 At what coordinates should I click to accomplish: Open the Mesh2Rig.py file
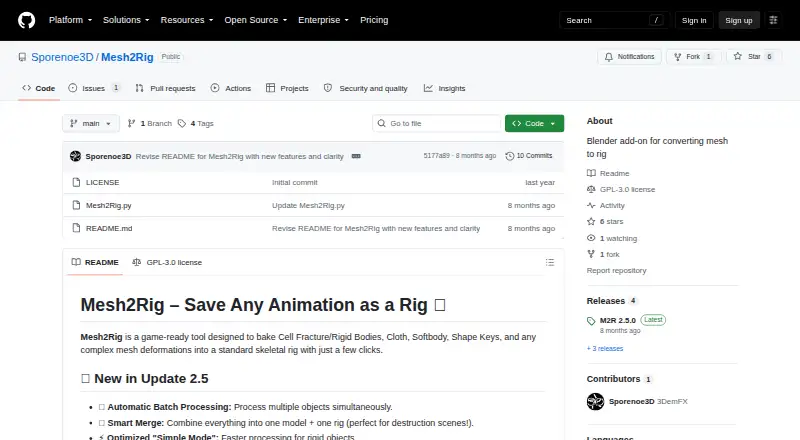[x=109, y=205]
